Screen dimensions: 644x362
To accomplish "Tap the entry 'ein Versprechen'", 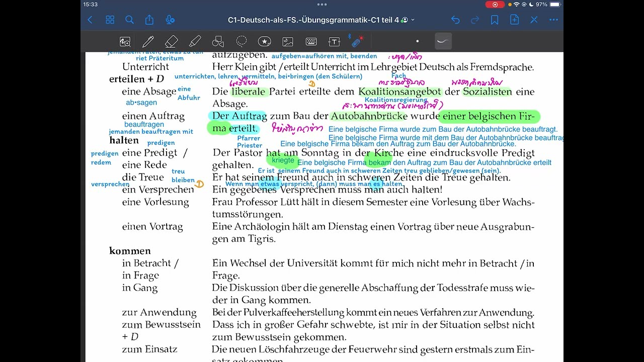I will pos(158,190).
